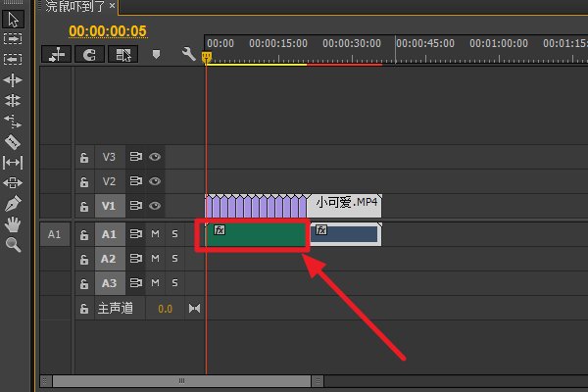Select the Zoom magnifier tool
The width and height of the screenshot is (588, 392).
13,245
